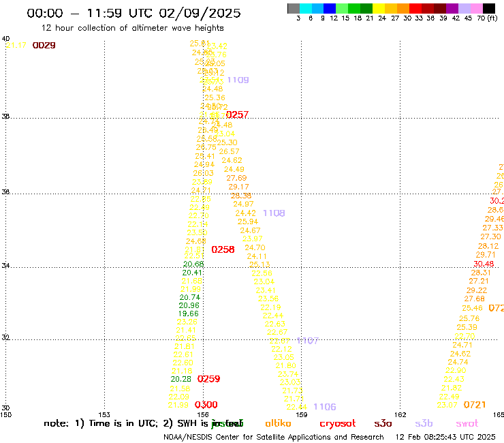Click the longitude axis label '162'

(400, 414)
